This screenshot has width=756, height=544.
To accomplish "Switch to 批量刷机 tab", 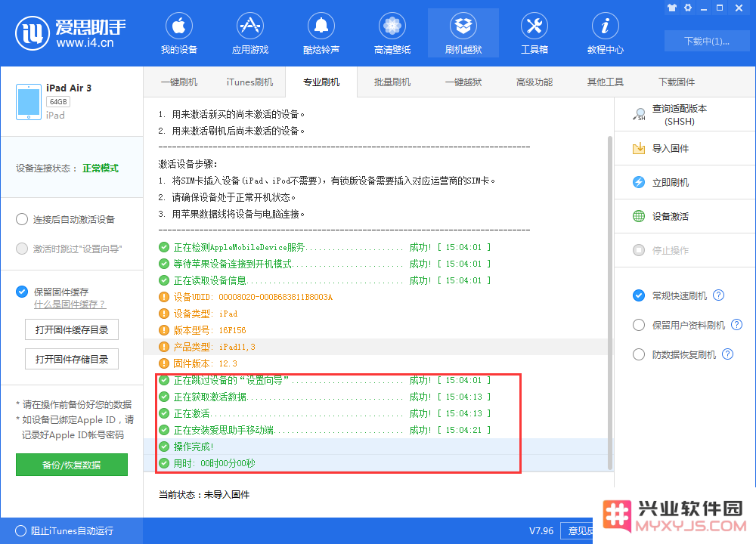I will (x=392, y=82).
